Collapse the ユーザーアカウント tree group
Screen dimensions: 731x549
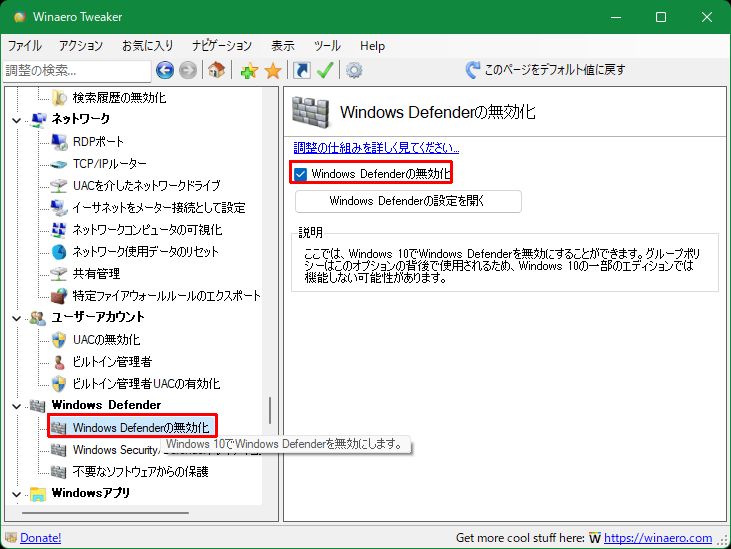click(x=16, y=318)
